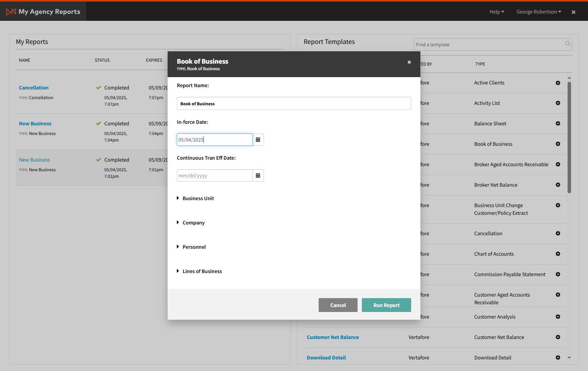Open the Continuous Tran Eff Date calendar picker
Screen dimensions: 588x371
tap(258, 175)
